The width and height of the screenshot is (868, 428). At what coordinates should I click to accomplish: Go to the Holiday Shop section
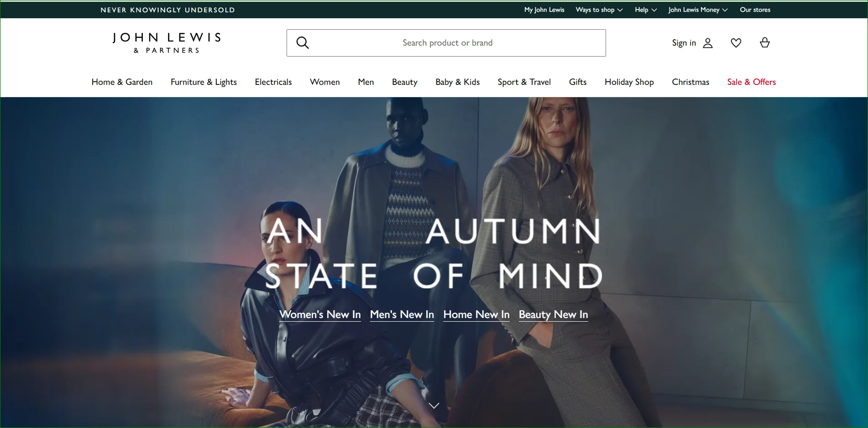pos(629,82)
